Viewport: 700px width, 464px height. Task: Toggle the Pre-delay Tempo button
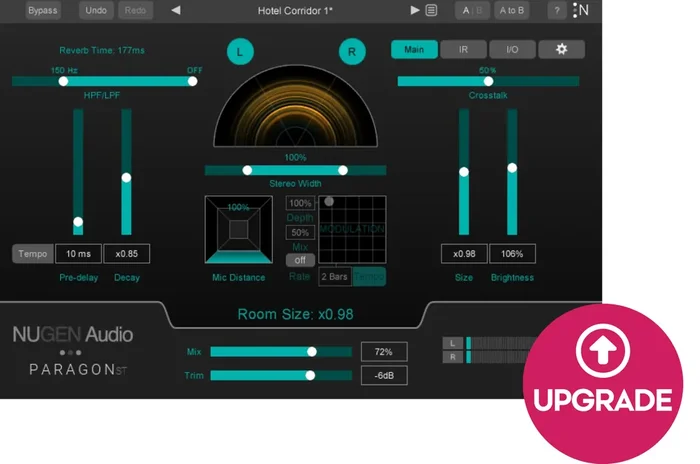coord(33,254)
